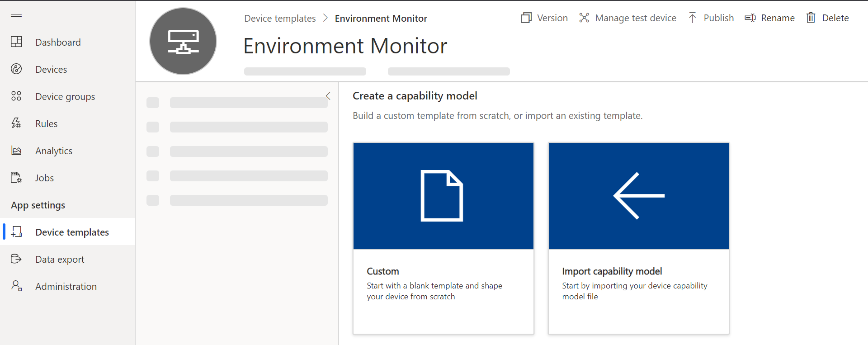Choose the Import capability model card
The image size is (868, 345).
pyautogui.click(x=638, y=238)
